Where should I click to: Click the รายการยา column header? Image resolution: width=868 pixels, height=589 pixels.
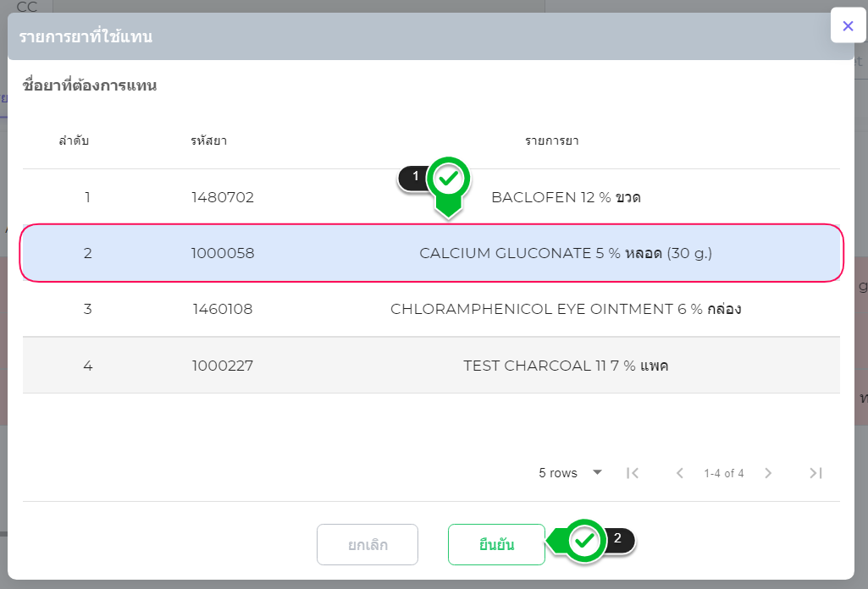click(x=551, y=140)
